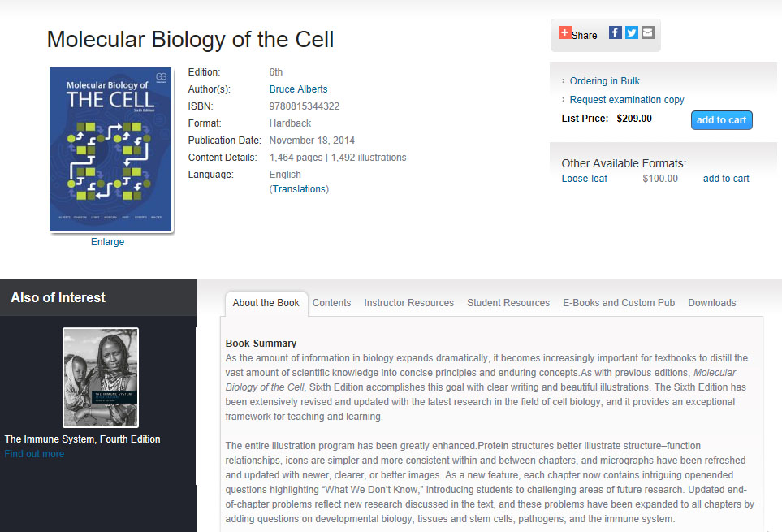The width and height of the screenshot is (782, 532).
Task: Select the Loose-leaf format link
Action: pos(584,179)
